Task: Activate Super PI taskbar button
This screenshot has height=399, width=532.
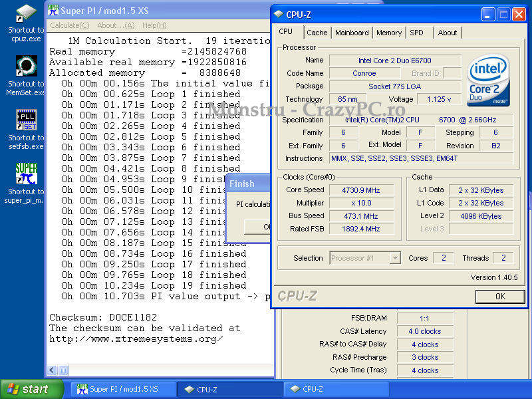Action: (124, 389)
